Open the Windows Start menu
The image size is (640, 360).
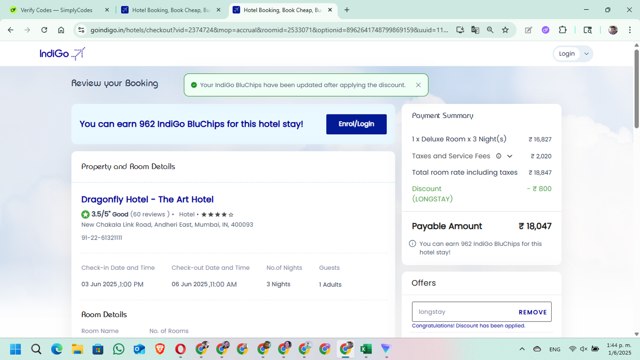tap(16, 349)
